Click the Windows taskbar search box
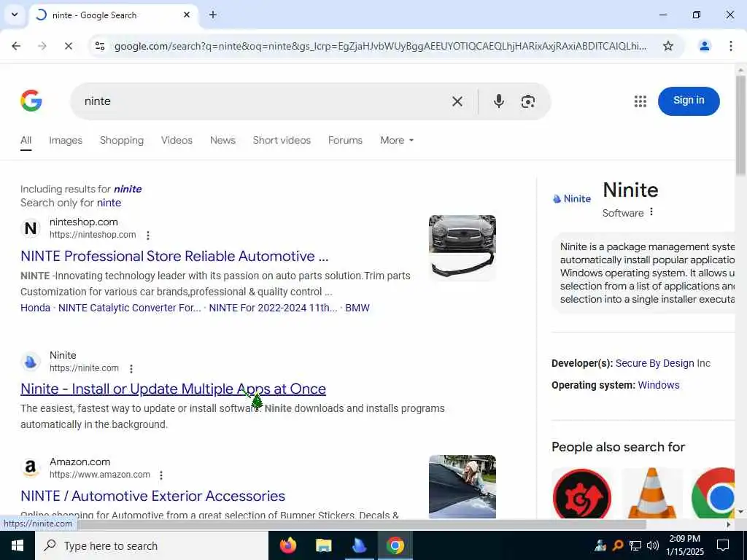747x560 pixels. tap(152, 545)
